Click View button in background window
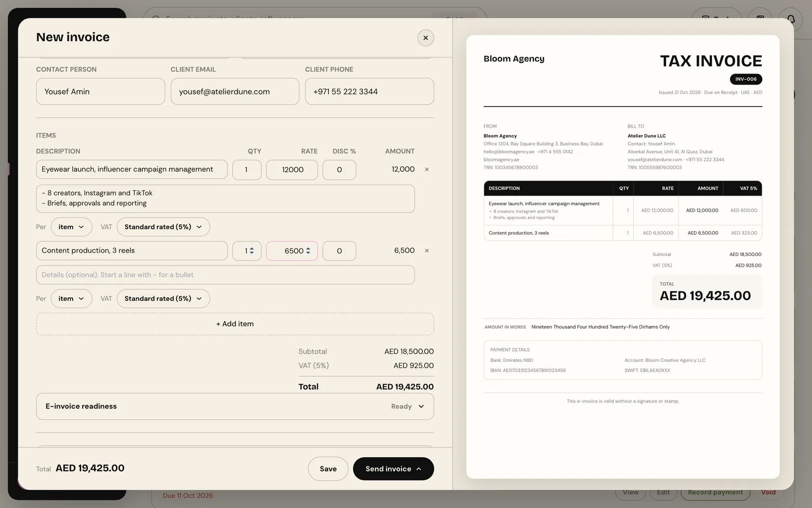This screenshot has width=812, height=508. [x=631, y=492]
